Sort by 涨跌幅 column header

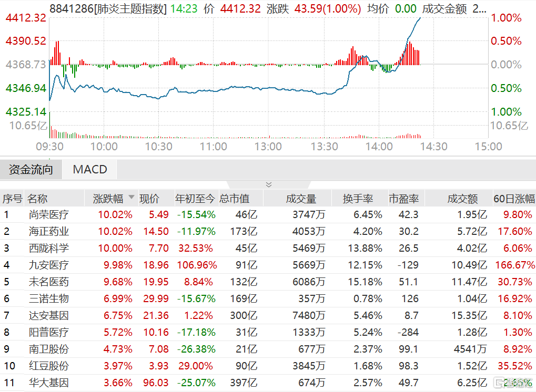[x=108, y=199]
